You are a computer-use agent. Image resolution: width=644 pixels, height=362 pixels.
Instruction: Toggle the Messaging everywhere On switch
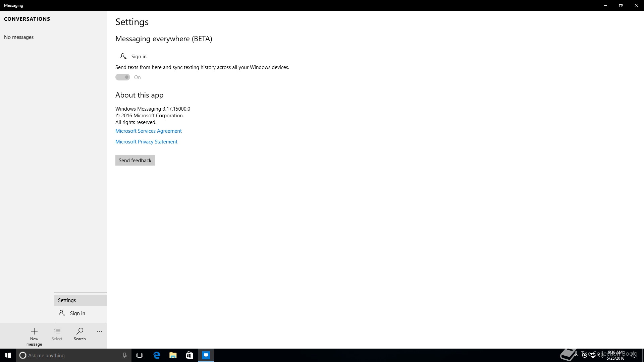(x=123, y=77)
